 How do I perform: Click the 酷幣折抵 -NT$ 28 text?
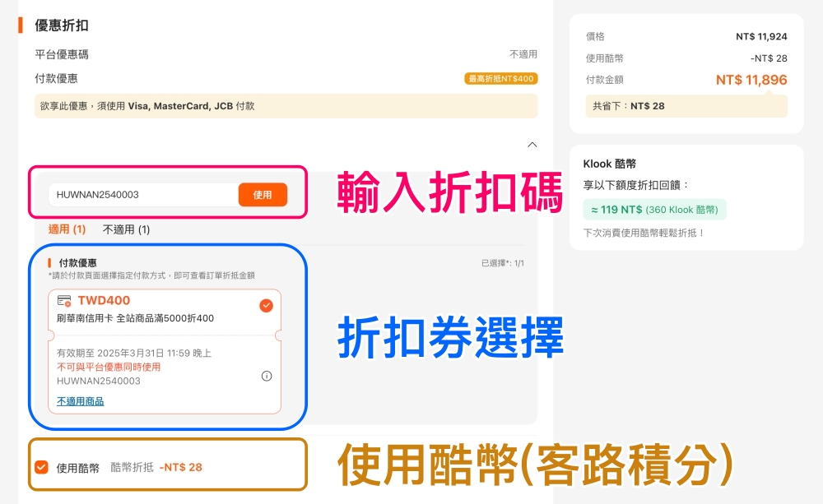coord(156,467)
